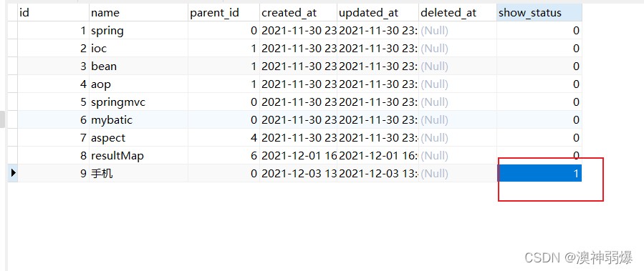This screenshot has width=644, height=271.
Task: Select the deleted_at column header
Action: pos(458,13)
